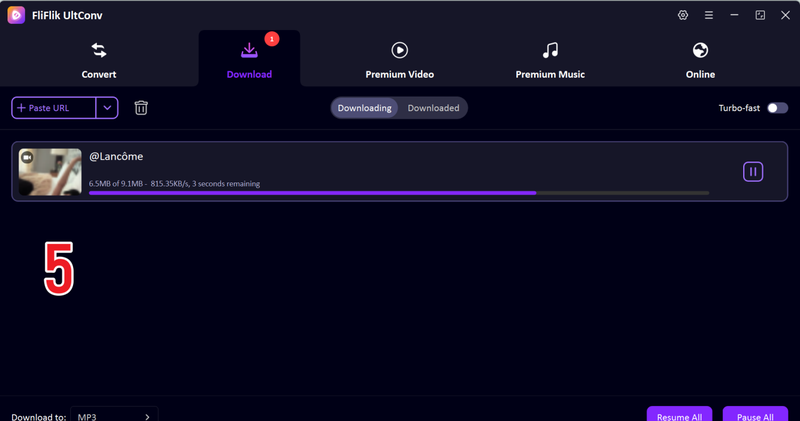This screenshot has height=421, width=800.
Task: Close the FliFlik UltConv window
Action: coord(785,15)
